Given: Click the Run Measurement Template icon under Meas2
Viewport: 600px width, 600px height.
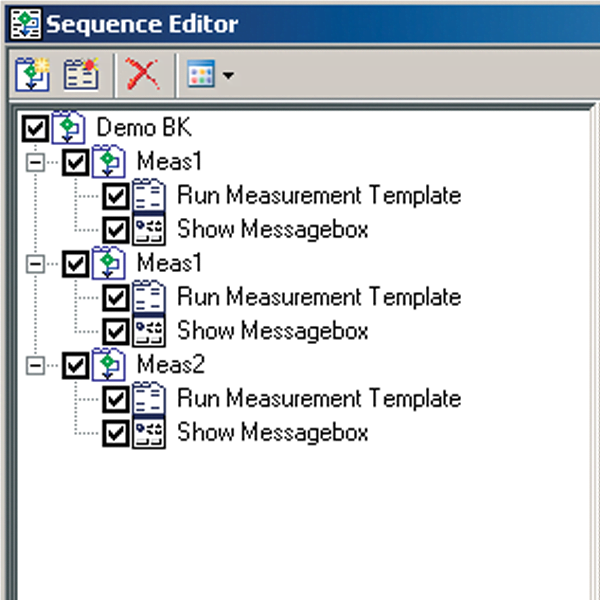Looking at the screenshot, I should (149, 399).
